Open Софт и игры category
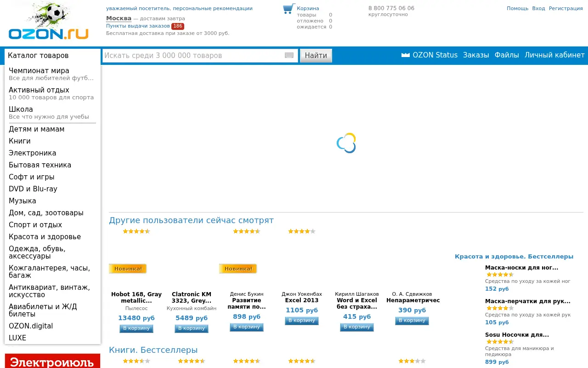588x368 pixels. pos(32,177)
